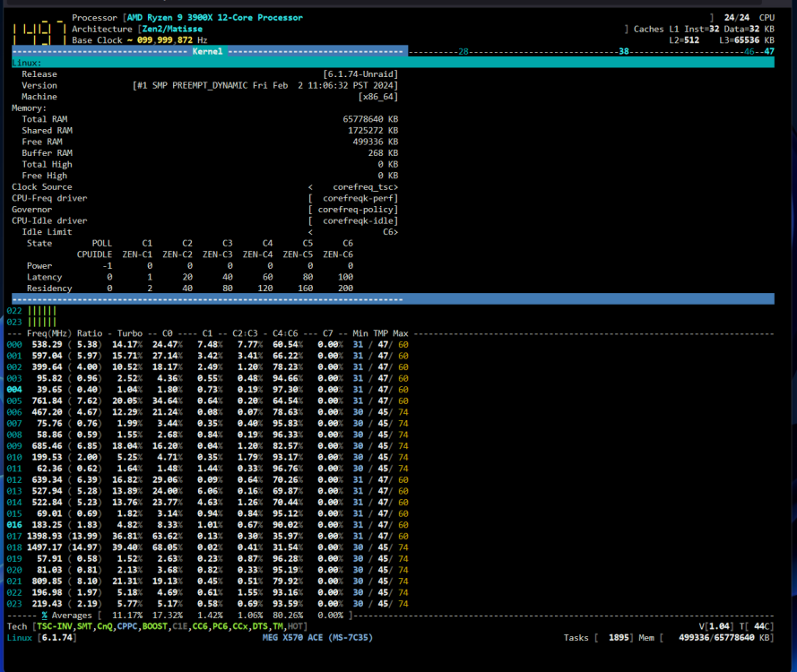
Task: Open the Idle Limit C6 selector
Action: click(x=352, y=232)
